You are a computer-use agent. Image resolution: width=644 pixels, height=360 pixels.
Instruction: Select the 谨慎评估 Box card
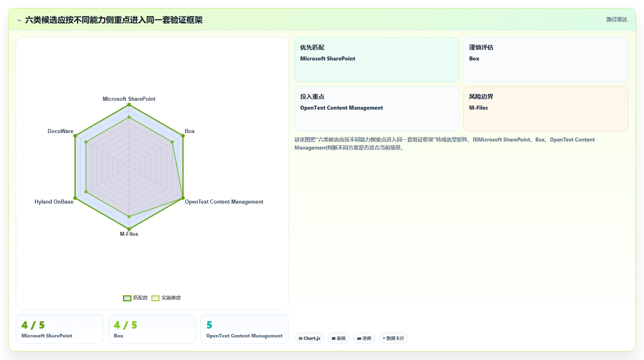tap(546, 60)
